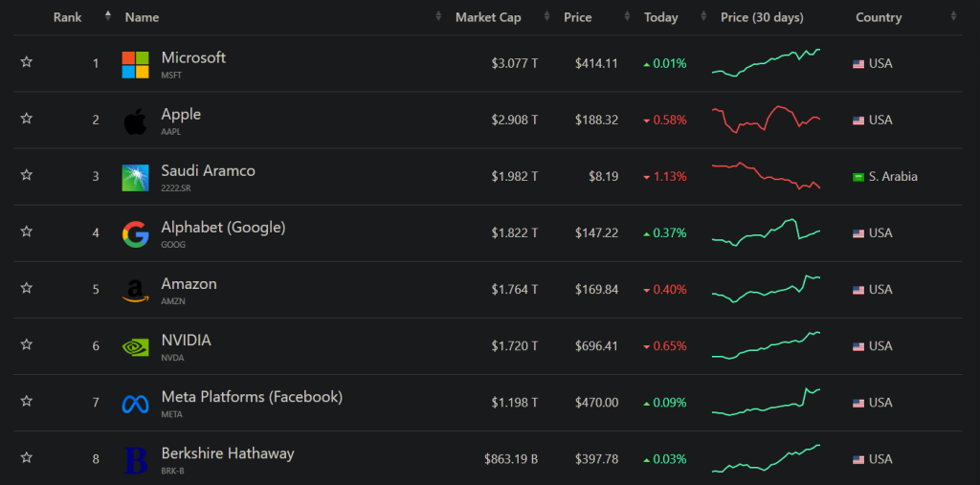Sort by Price column header
This screenshot has height=485, width=980.
click(577, 17)
